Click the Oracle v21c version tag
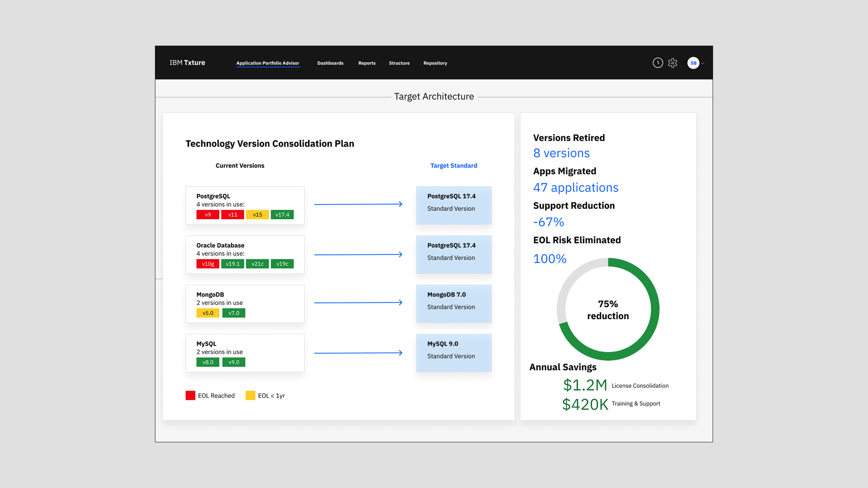 pos(257,264)
